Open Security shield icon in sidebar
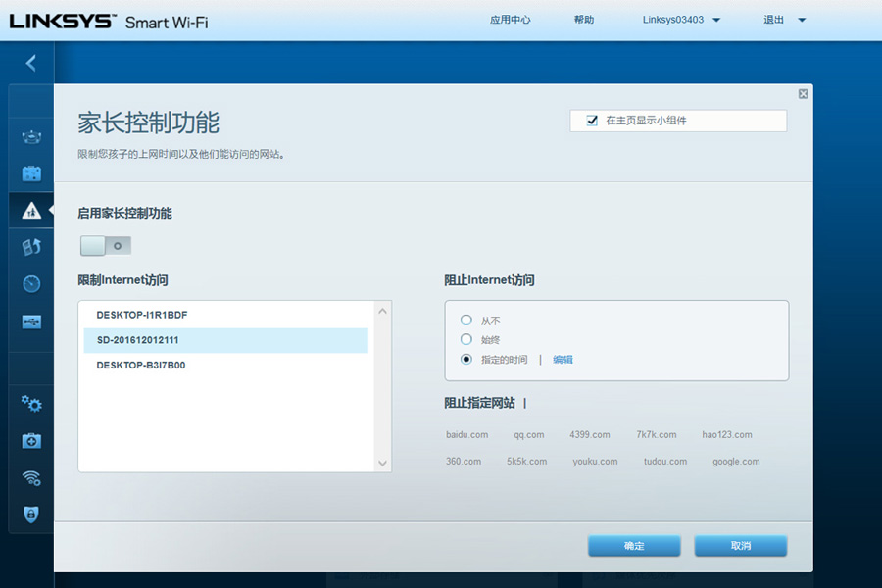Viewport: 882px width, 588px height. pos(31,514)
